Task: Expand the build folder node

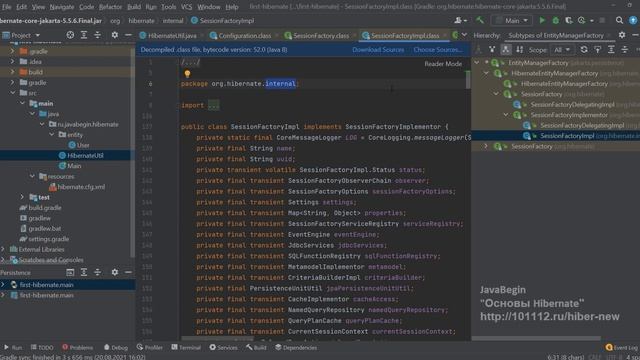Action: [x=12, y=72]
